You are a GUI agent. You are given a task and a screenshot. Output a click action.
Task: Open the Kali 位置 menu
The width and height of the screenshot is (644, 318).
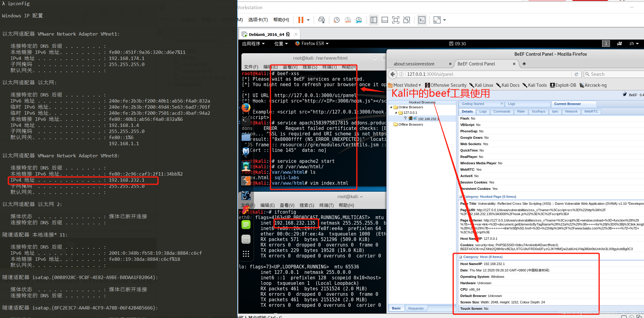(281, 44)
